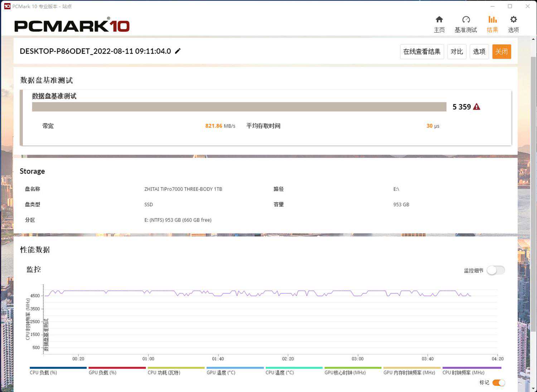Enable the 监控细节 monitoring details toggle
The image size is (537, 392).
[496, 270]
